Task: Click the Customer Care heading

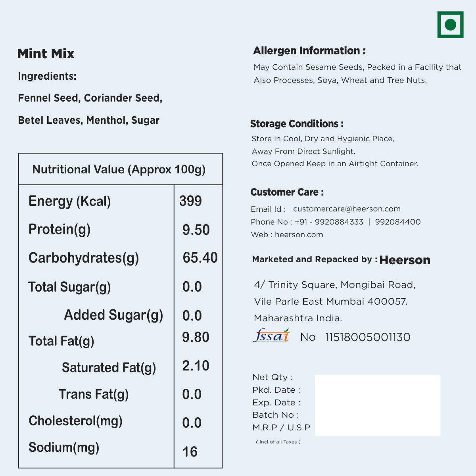Action: (x=287, y=192)
